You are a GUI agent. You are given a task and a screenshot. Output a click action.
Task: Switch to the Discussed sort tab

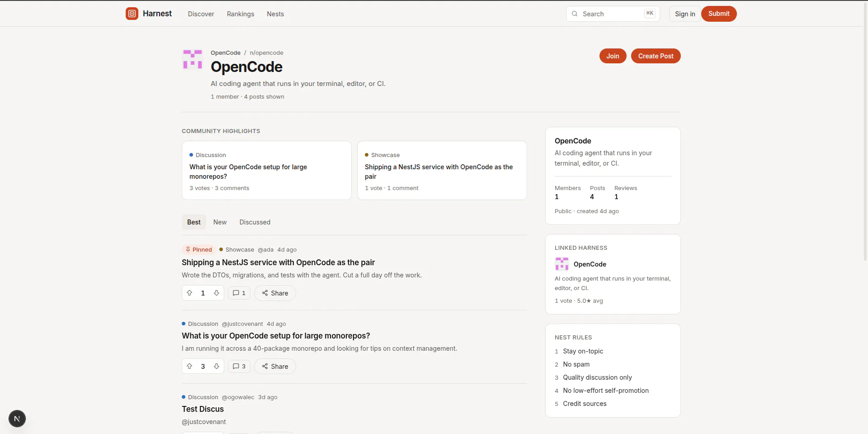click(x=255, y=222)
